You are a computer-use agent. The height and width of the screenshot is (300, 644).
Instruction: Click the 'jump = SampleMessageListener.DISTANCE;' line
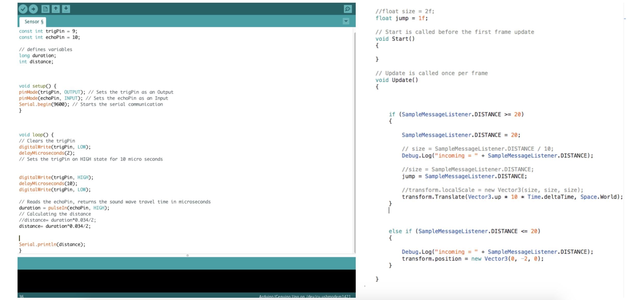click(464, 176)
